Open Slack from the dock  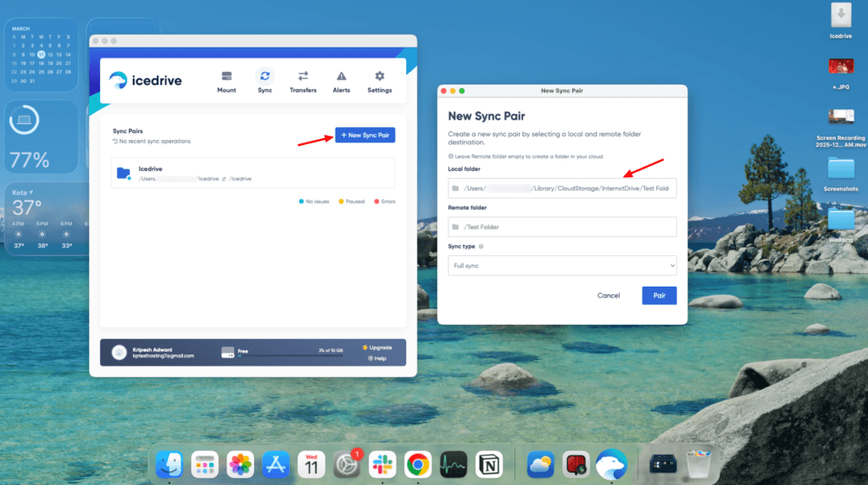point(382,464)
